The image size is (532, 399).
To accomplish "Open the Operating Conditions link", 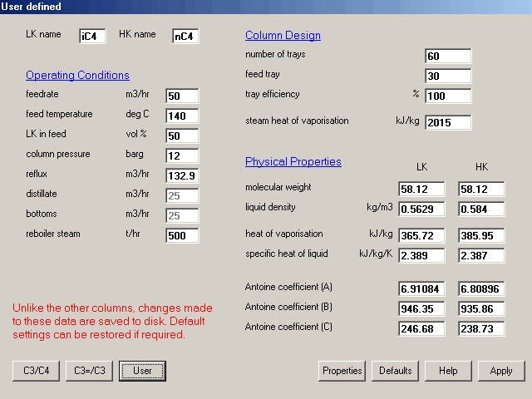I will tap(77, 76).
